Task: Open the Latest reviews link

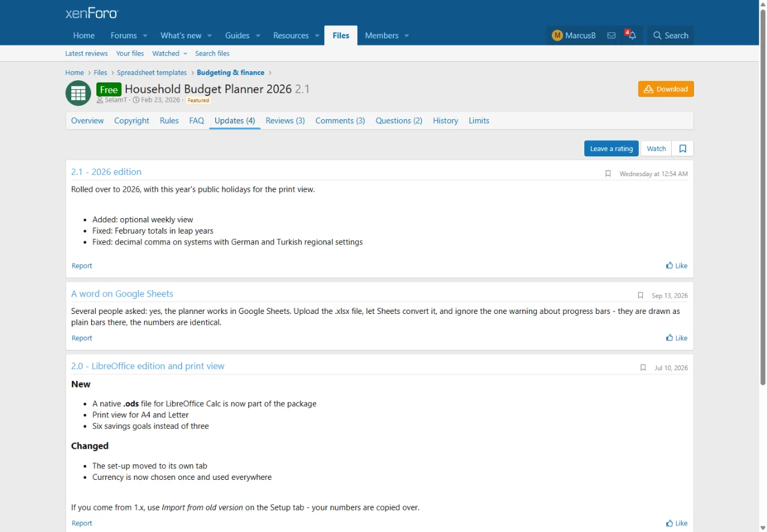Action: tap(86, 53)
